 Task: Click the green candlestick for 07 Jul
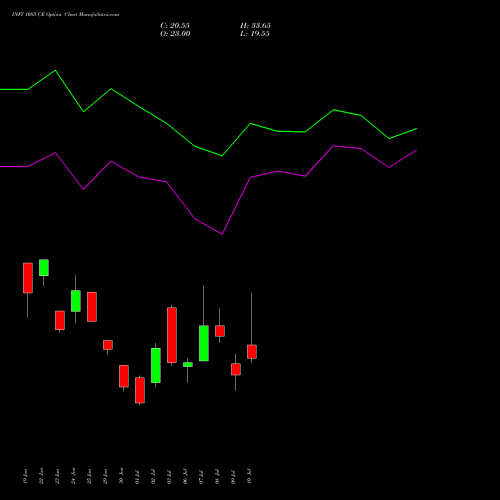pyautogui.click(x=204, y=343)
